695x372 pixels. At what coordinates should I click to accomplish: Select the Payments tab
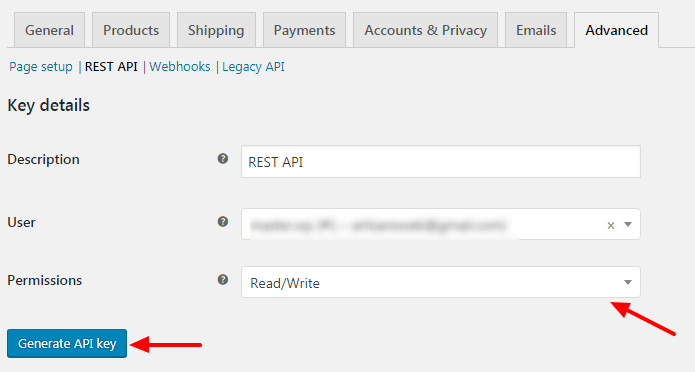click(304, 30)
